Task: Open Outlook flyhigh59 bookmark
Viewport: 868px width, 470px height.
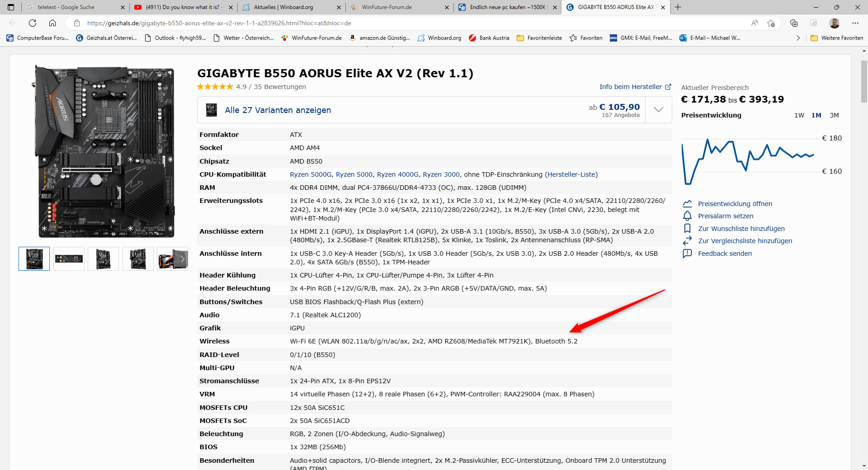Action: tap(175, 38)
